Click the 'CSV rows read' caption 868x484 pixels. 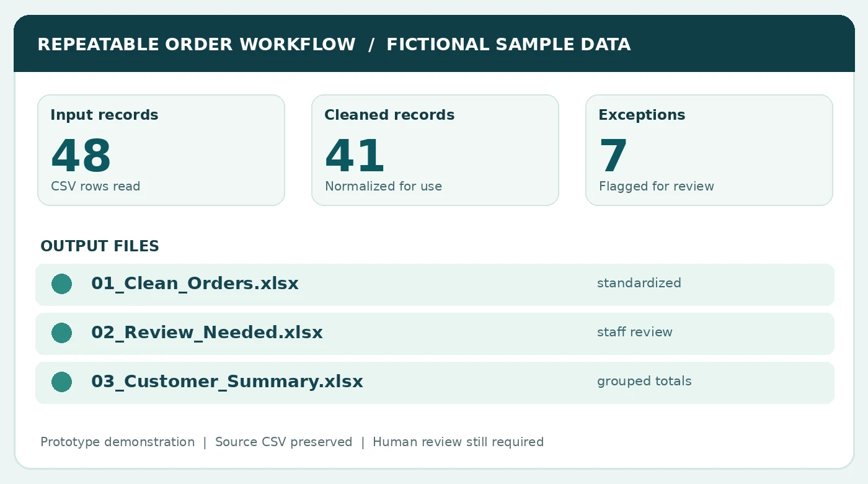(x=95, y=186)
